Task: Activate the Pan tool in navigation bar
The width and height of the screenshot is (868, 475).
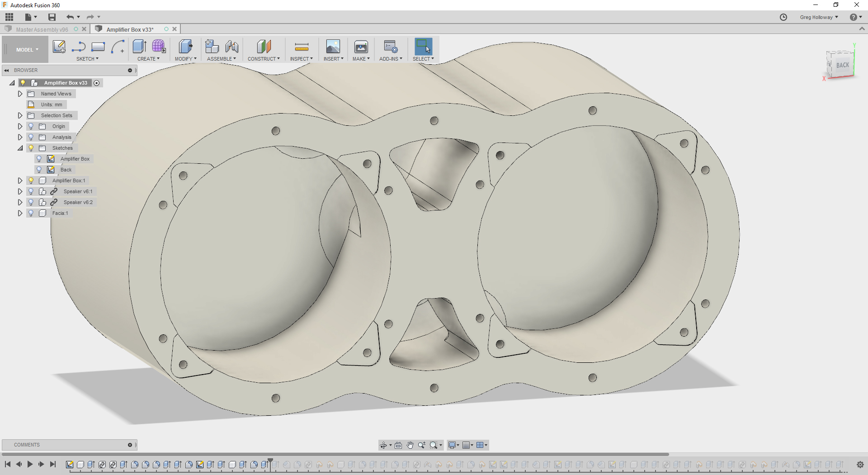Action: pos(410,445)
